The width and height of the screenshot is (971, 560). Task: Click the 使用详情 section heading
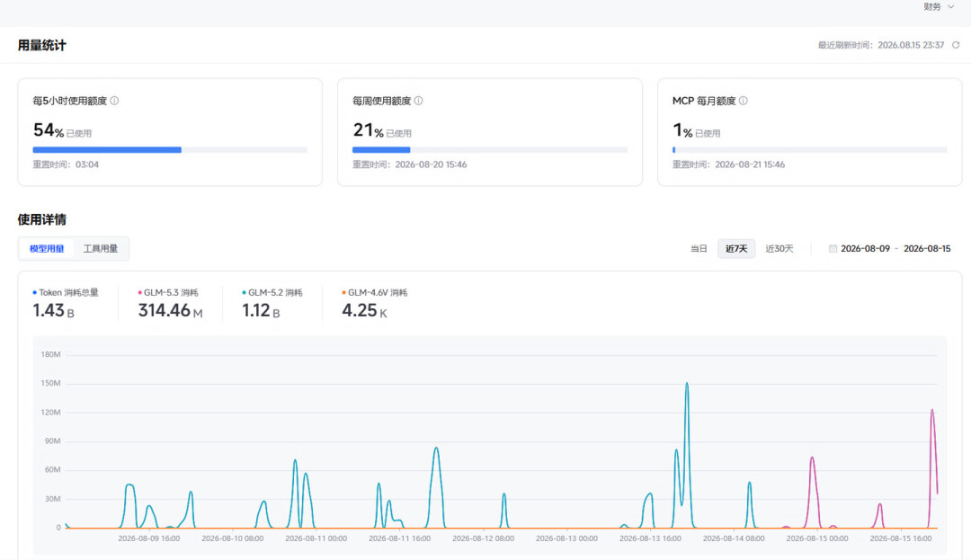tap(41, 219)
